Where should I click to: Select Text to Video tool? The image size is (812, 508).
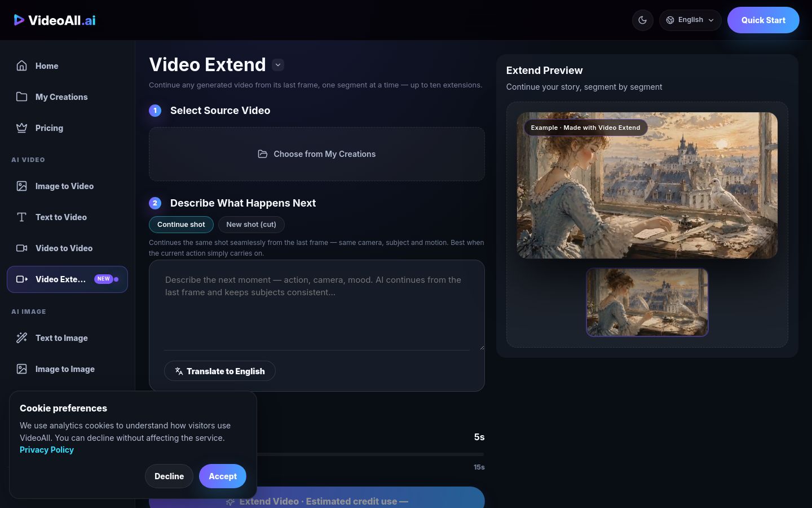pos(67,217)
